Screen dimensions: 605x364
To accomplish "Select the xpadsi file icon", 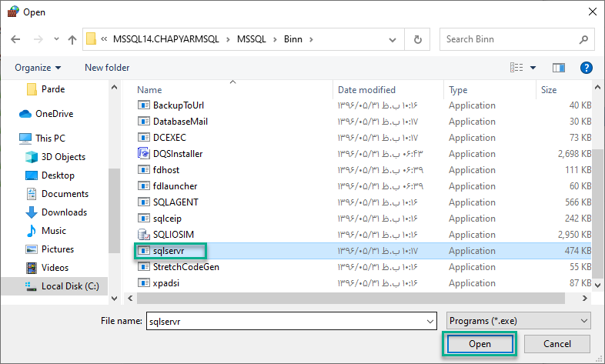I will 143,283.
